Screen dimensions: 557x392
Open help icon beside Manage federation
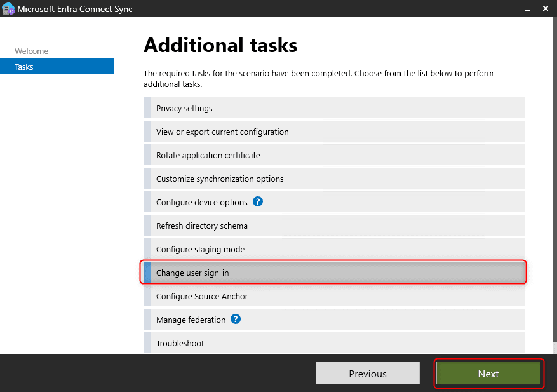click(x=236, y=320)
